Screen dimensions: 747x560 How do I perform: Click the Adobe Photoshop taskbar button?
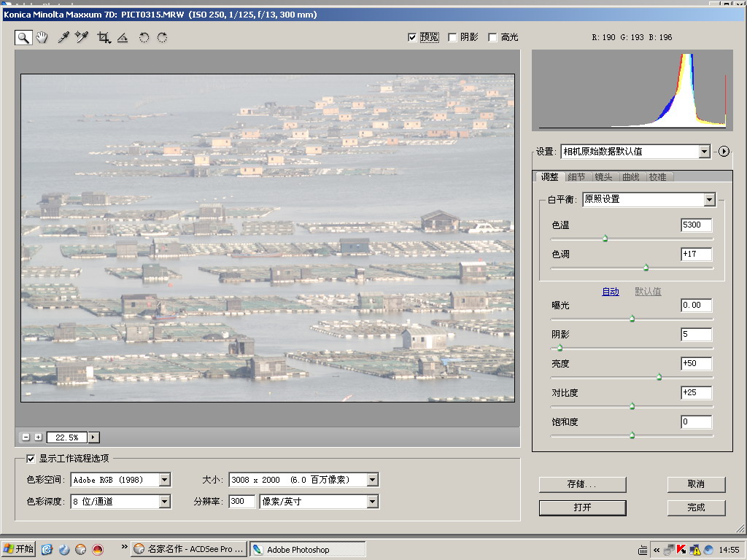pyautogui.click(x=308, y=549)
